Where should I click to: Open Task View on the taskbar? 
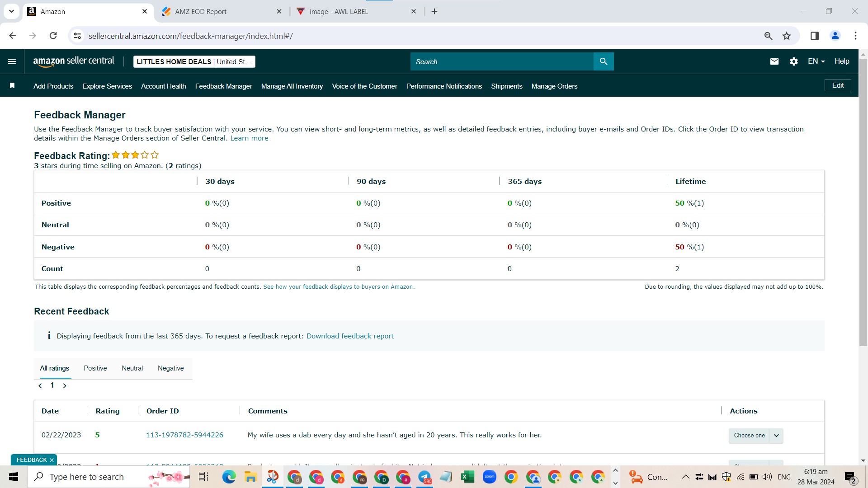coord(203,477)
